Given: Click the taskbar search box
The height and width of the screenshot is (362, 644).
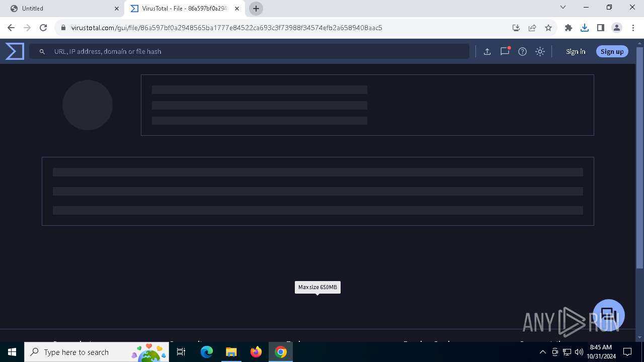Looking at the screenshot, I should tap(97, 352).
